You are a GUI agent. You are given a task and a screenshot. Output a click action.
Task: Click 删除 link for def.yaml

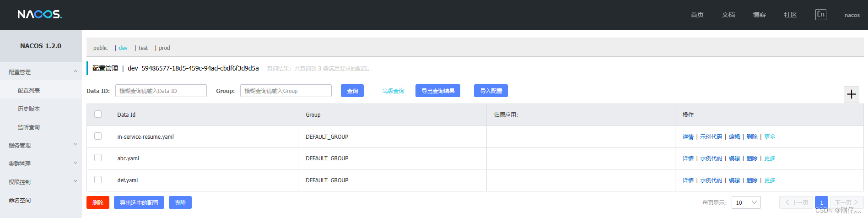pyautogui.click(x=752, y=180)
